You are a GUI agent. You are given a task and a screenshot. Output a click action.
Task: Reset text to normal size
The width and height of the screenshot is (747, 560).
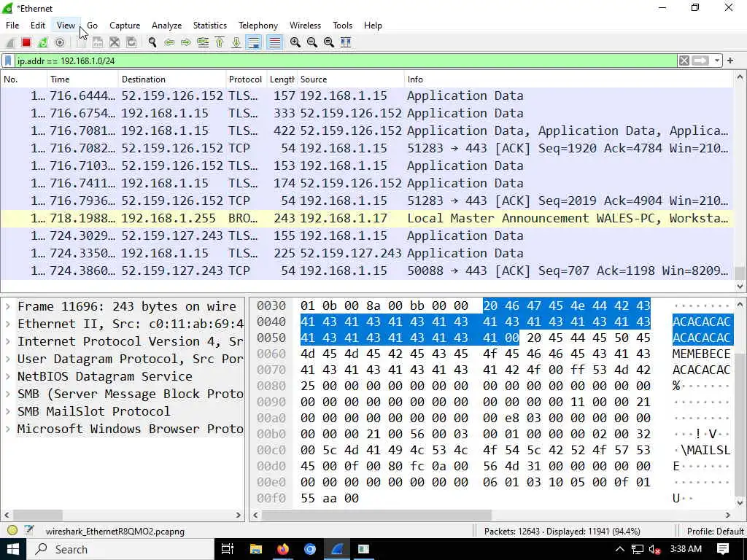tap(329, 42)
